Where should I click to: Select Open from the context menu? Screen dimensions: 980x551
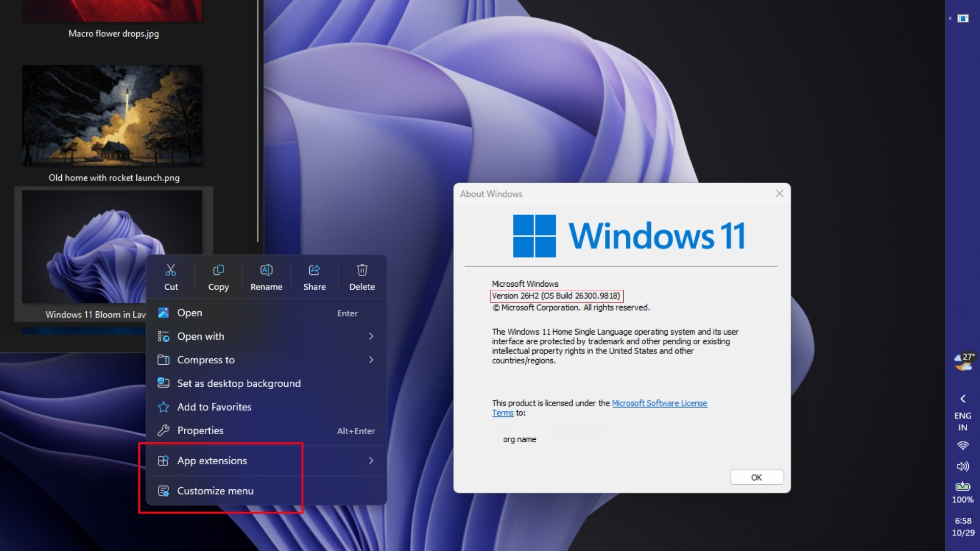[266, 313]
